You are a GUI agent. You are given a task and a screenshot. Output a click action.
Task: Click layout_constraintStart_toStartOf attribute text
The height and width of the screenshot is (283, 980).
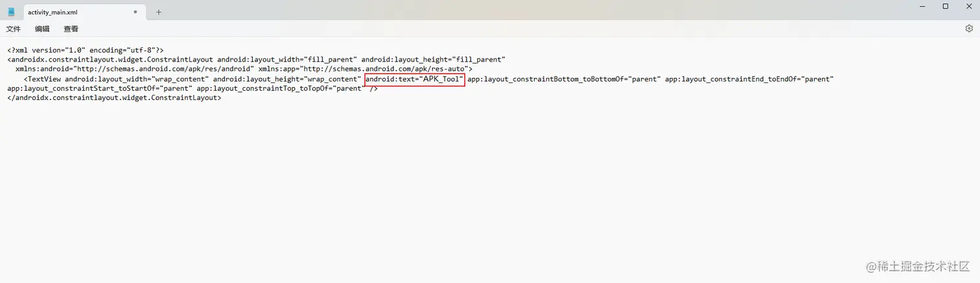coord(100,89)
